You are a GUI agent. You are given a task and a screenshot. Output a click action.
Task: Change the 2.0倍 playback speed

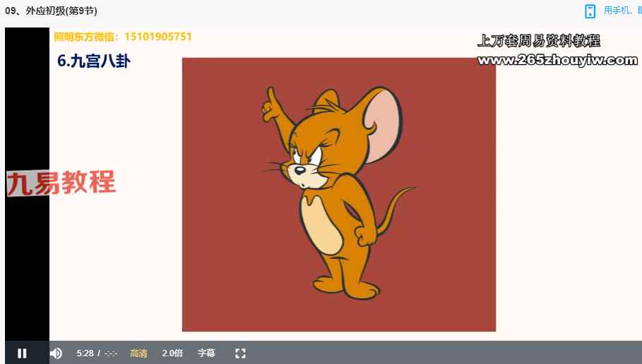(x=172, y=353)
